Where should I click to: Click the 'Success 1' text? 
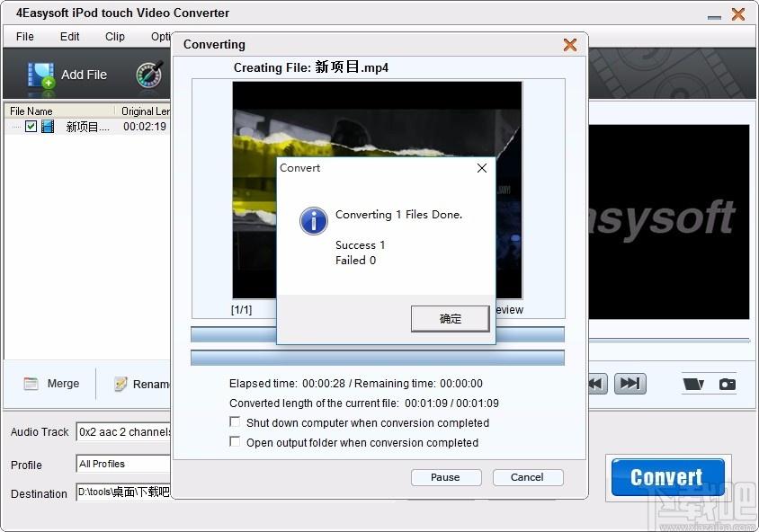pyautogui.click(x=360, y=245)
